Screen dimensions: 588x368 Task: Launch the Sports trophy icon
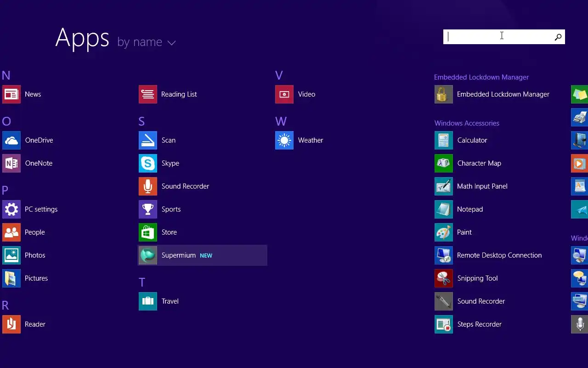click(148, 209)
